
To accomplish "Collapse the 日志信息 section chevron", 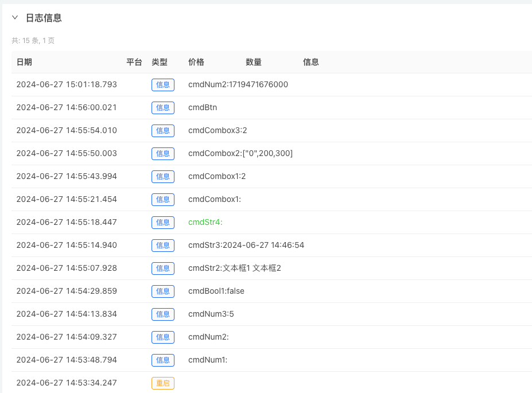I will 15,18.
